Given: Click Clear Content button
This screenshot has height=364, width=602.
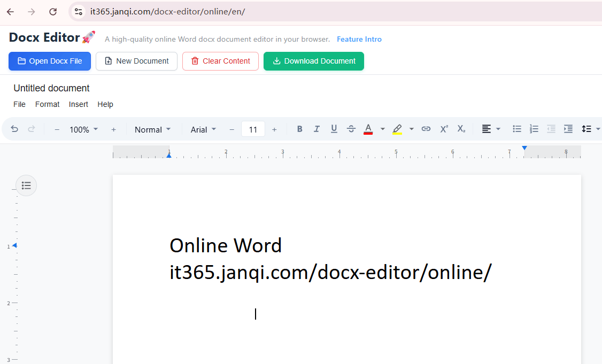Looking at the screenshot, I should [x=220, y=61].
